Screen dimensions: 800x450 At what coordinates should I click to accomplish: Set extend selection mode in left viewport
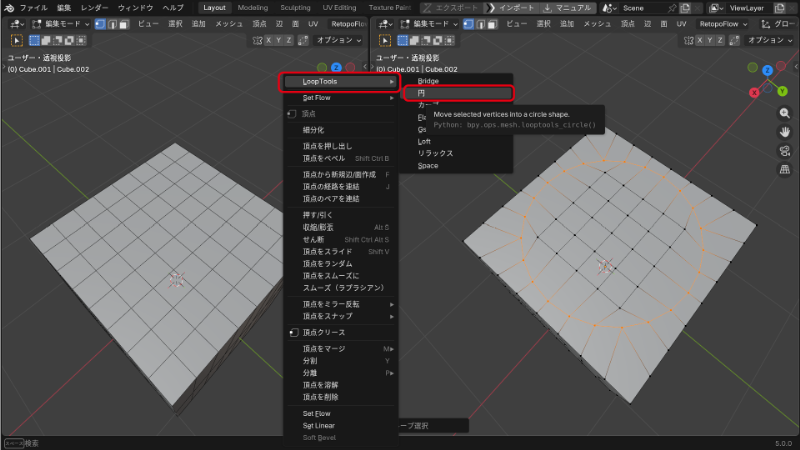pos(46,40)
